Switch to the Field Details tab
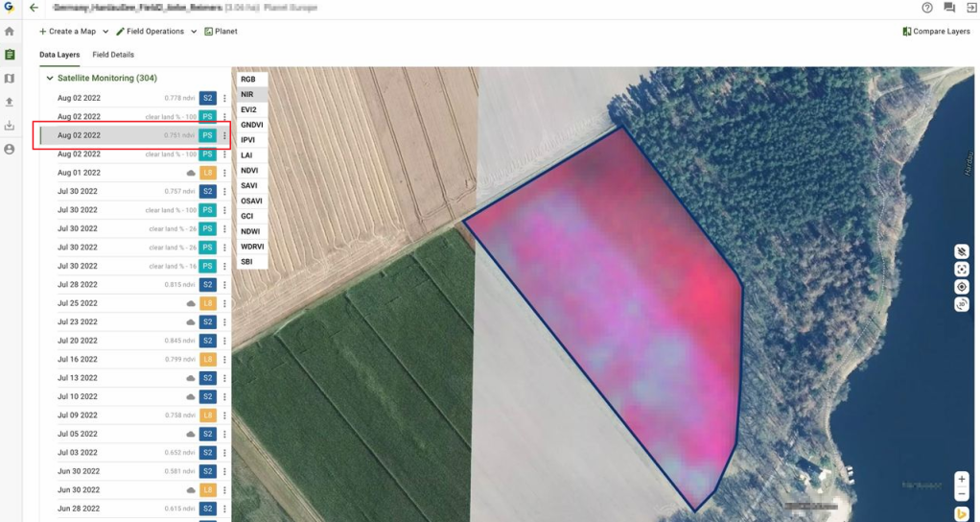The image size is (980, 522). 113,55
